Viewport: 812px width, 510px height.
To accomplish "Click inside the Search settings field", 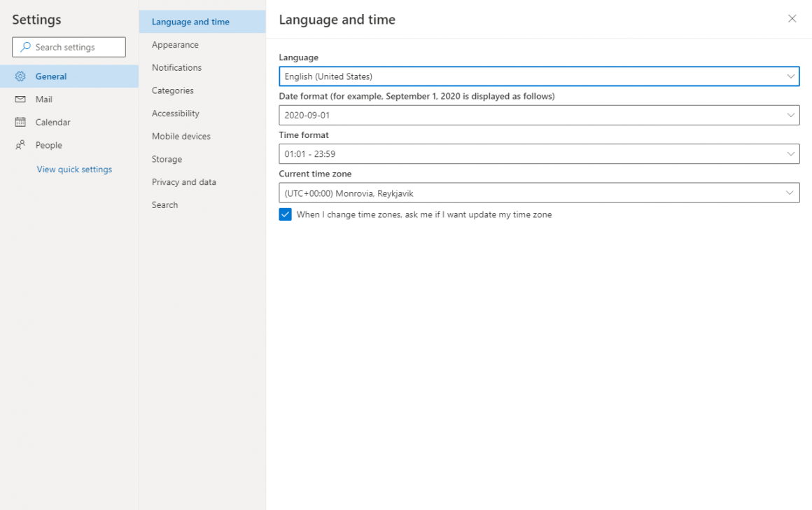I will (70, 47).
